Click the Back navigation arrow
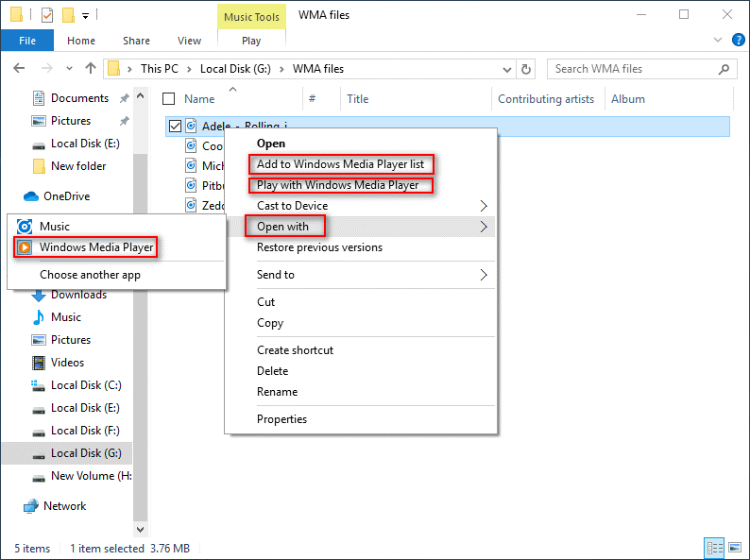Image resolution: width=750 pixels, height=560 pixels. (19, 68)
